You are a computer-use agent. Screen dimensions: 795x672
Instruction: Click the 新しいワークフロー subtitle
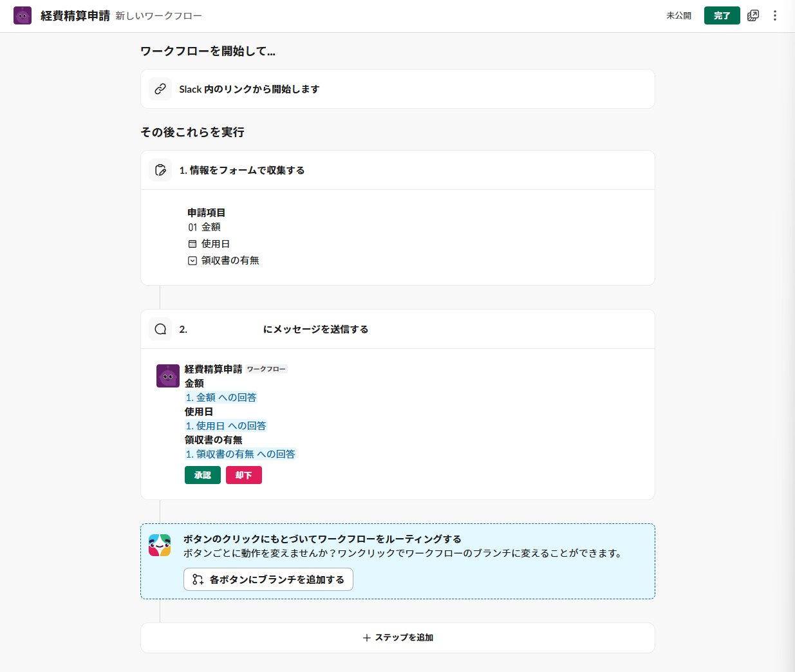(159, 15)
